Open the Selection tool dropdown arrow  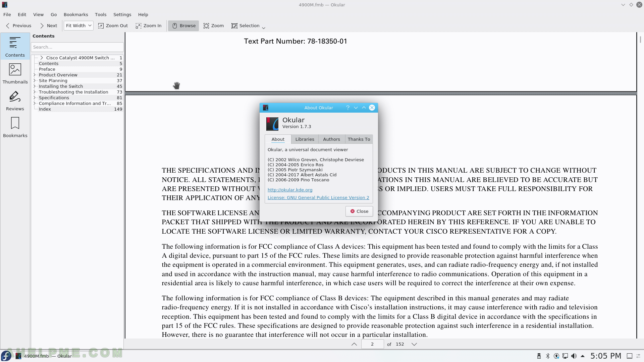pos(264,28)
